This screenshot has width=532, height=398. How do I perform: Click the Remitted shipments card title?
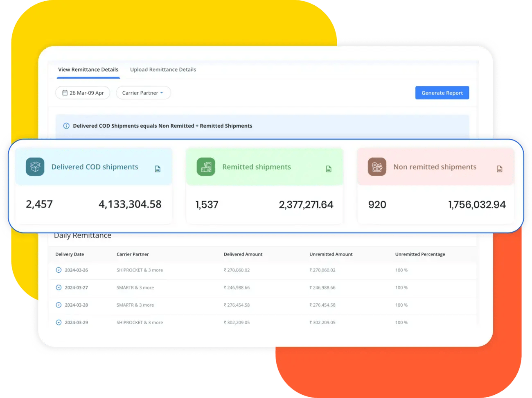[257, 167]
